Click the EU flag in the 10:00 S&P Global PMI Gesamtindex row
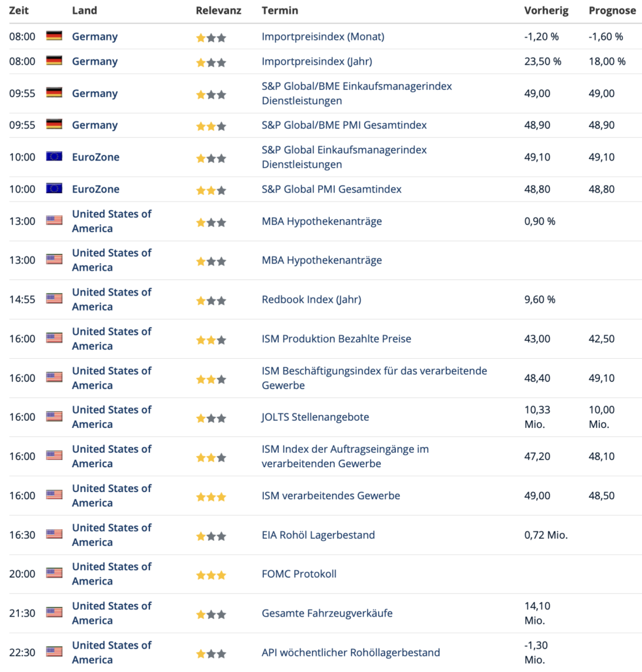642x672 pixels. (54, 188)
